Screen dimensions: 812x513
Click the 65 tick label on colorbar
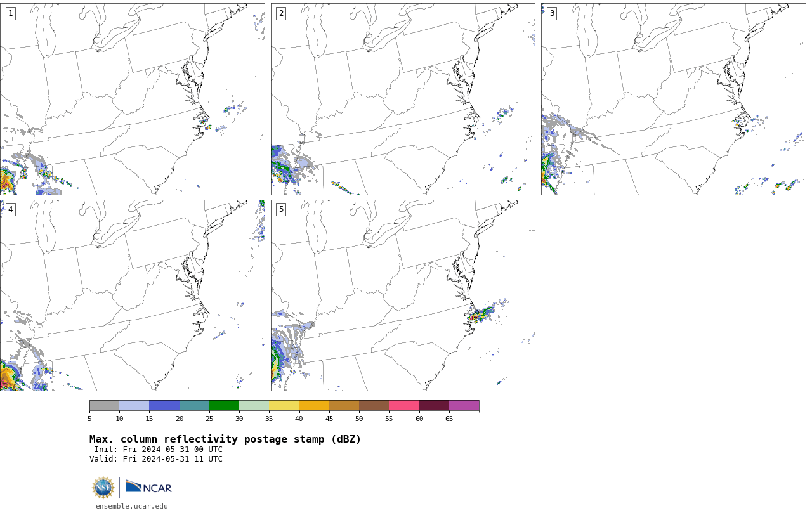(449, 419)
